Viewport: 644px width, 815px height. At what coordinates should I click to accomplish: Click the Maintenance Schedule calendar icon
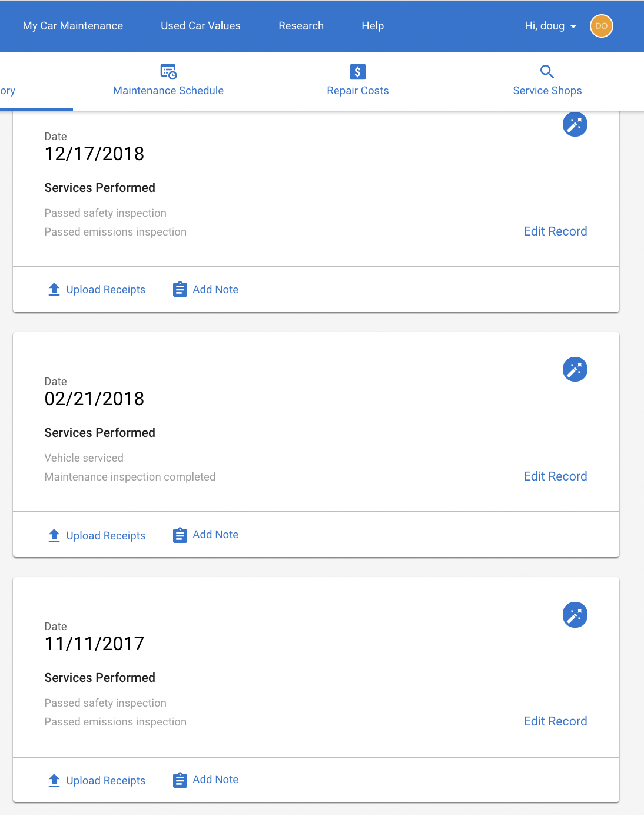pos(168,72)
